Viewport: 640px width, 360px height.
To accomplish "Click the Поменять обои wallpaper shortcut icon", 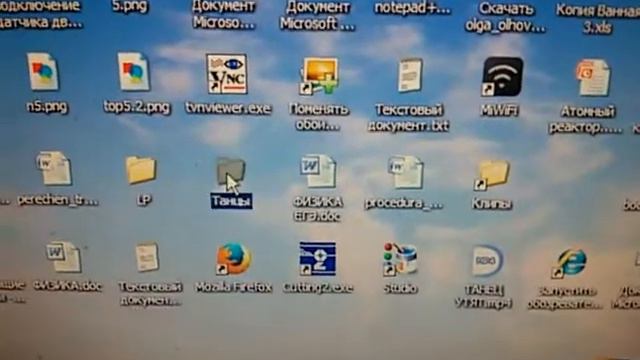I will 319,76.
